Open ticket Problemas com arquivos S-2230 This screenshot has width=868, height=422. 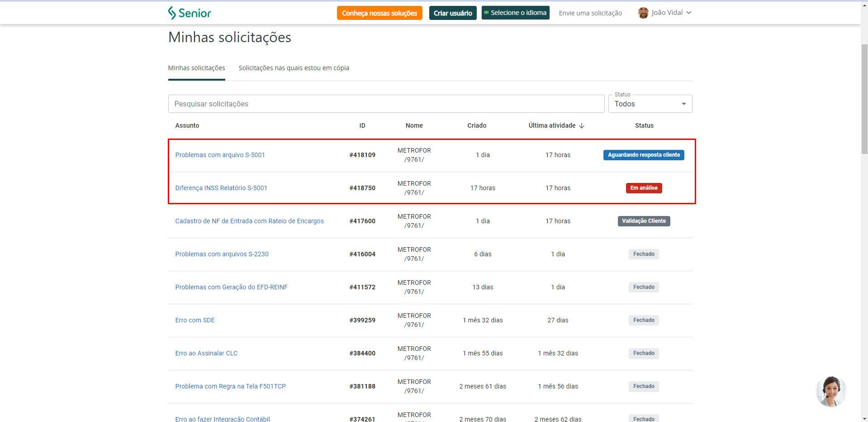[x=222, y=254]
